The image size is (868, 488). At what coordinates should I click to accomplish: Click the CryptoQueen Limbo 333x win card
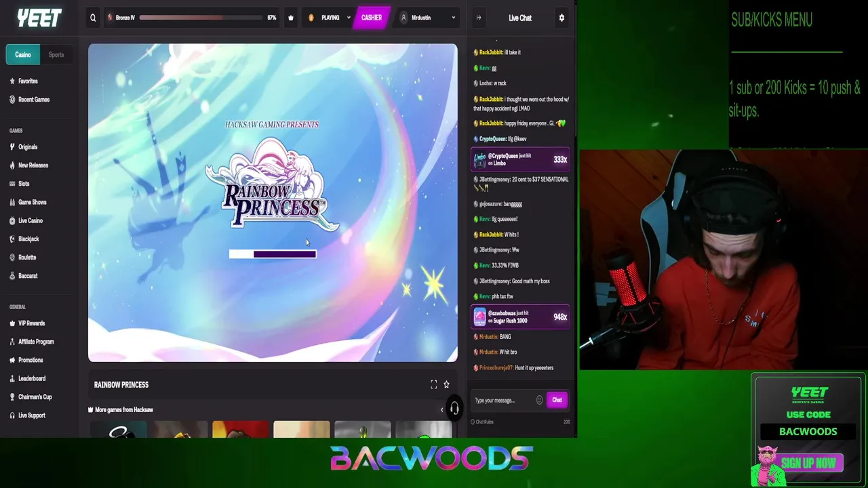[x=521, y=160]
